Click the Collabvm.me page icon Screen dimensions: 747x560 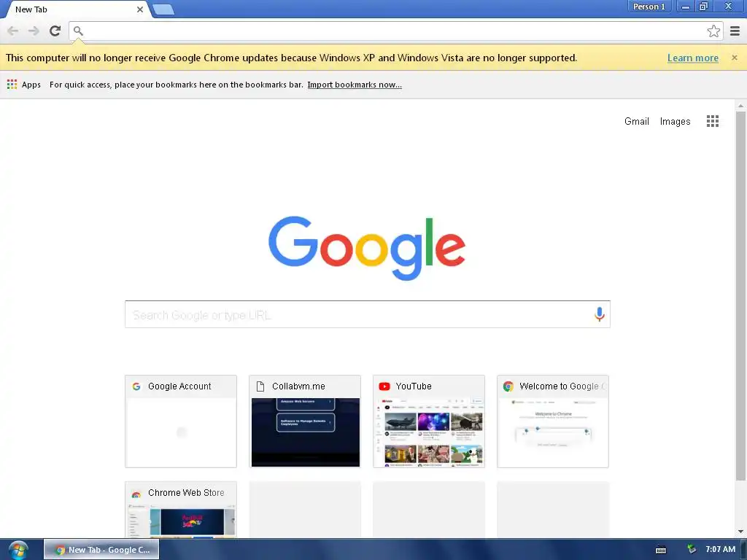click(260, 386)
